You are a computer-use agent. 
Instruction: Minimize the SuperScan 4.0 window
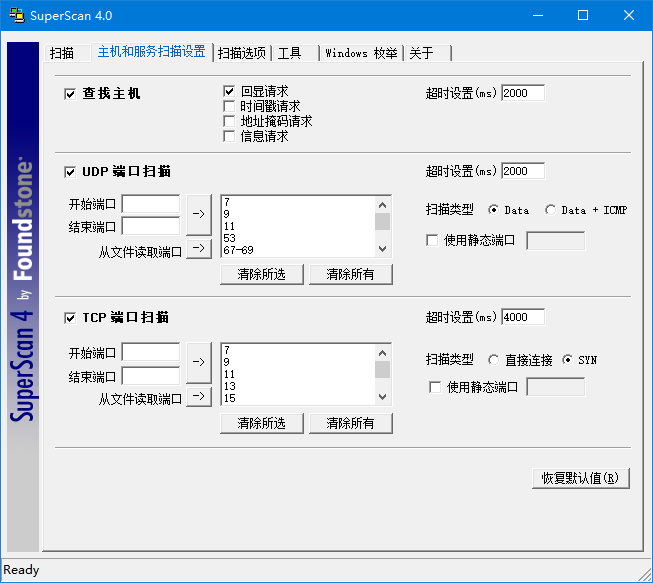[538, 15]
